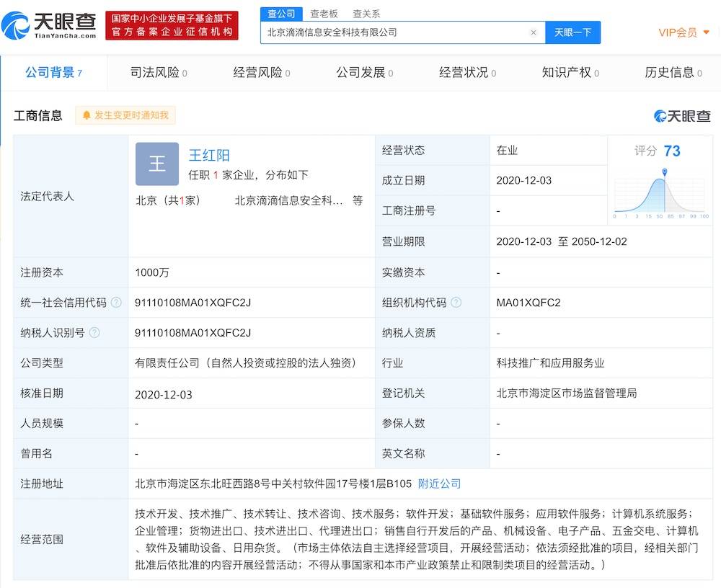Switch to the 查关系 search tab
Screen dimensions: 721x588
point(366,14)
